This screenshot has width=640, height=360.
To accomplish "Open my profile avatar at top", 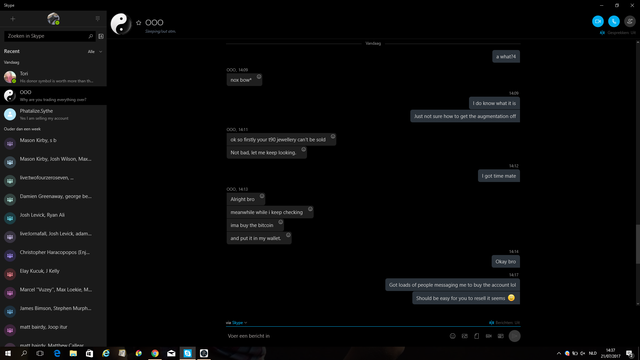I will 53,19.
